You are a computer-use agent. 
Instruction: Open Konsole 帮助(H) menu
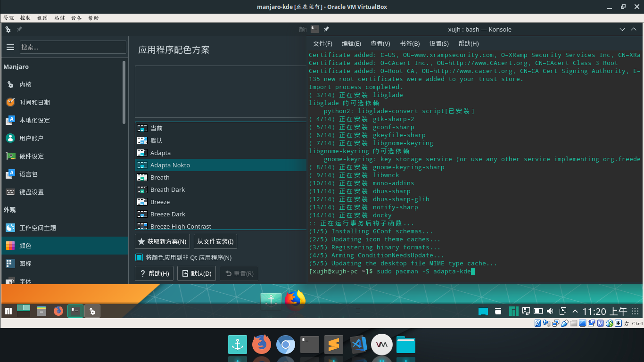coord(469,43)
